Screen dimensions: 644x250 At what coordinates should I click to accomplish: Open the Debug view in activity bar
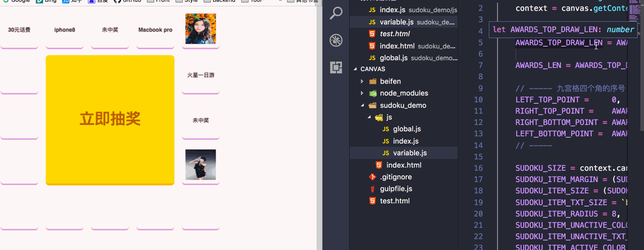coord(336,40)
